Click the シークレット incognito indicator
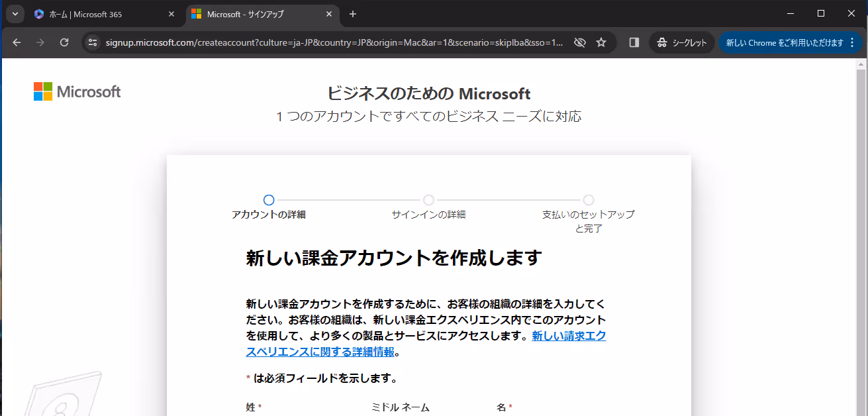This screenshot has height=416, width=868. point(682,42)
